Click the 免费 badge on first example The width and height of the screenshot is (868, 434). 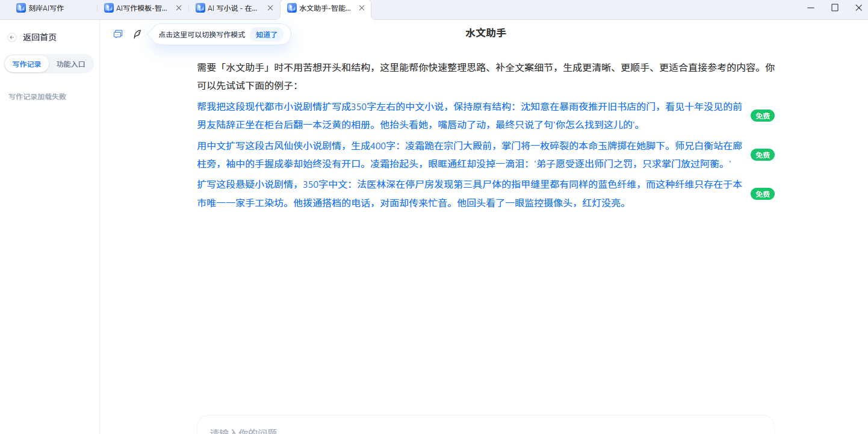click(763, 116)
